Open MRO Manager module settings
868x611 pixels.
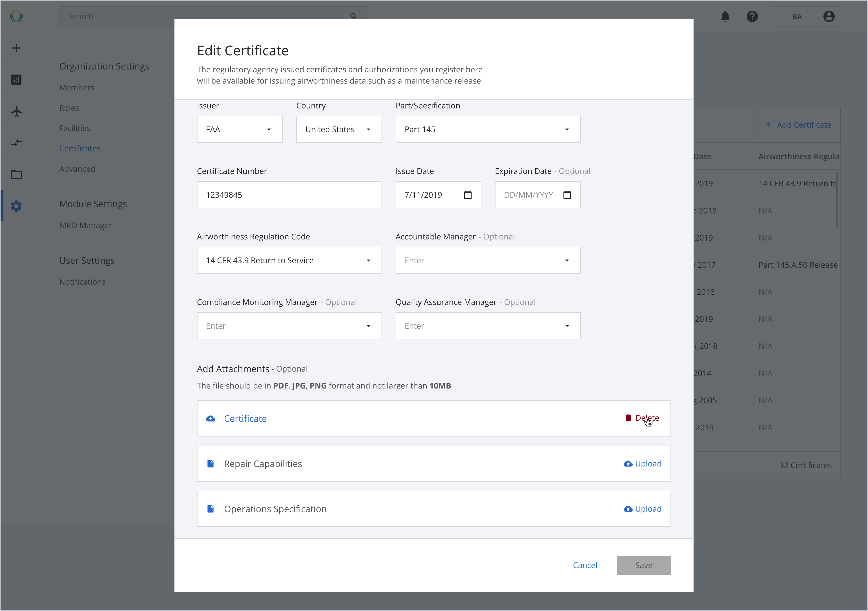(86, 225)
